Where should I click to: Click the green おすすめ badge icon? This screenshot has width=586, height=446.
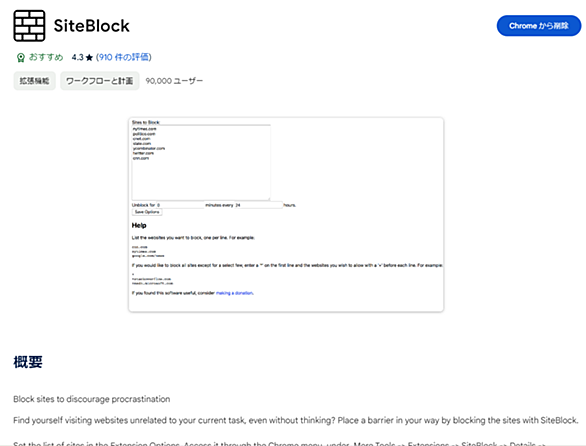tap(21, 58)
